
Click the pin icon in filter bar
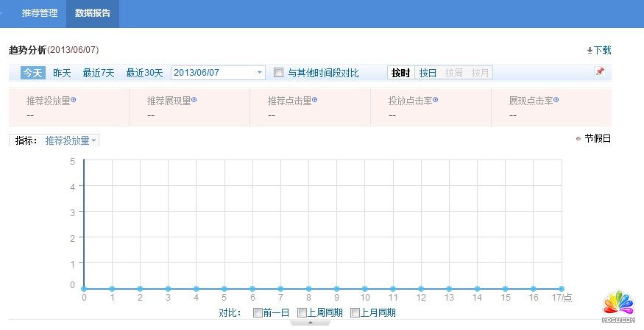click(599, 72)
